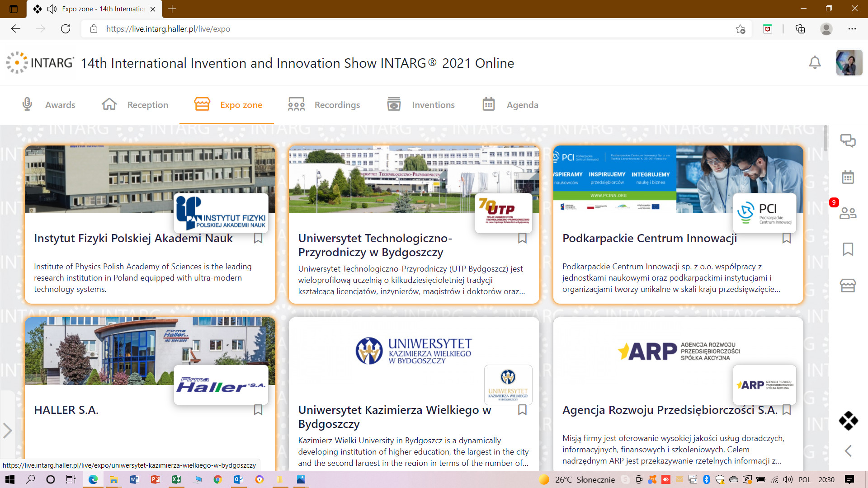Click the small ARP logo badge
Screen dimensions: 868x488
(x=764, y=385)
